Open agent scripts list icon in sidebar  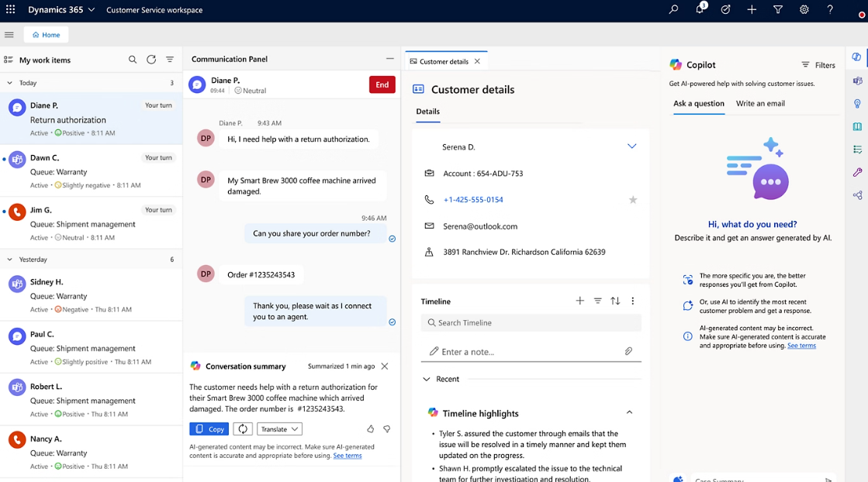[857, 150]
